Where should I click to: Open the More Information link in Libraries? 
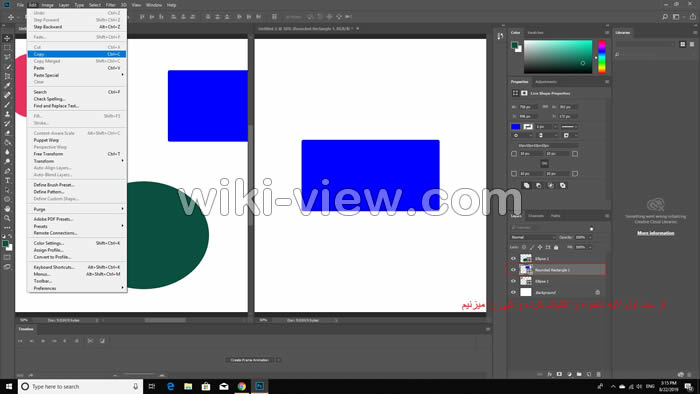[x=655, y=233]
